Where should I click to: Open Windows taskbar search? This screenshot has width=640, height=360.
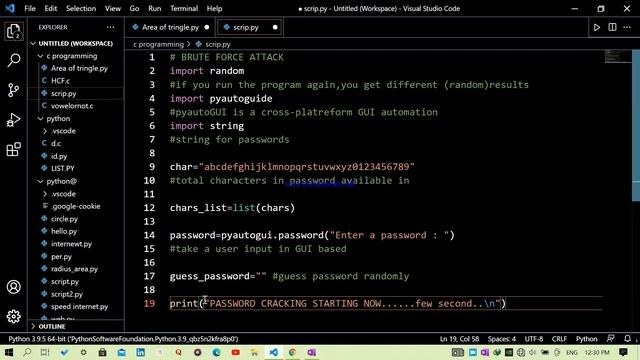click(x=27, y=352)
